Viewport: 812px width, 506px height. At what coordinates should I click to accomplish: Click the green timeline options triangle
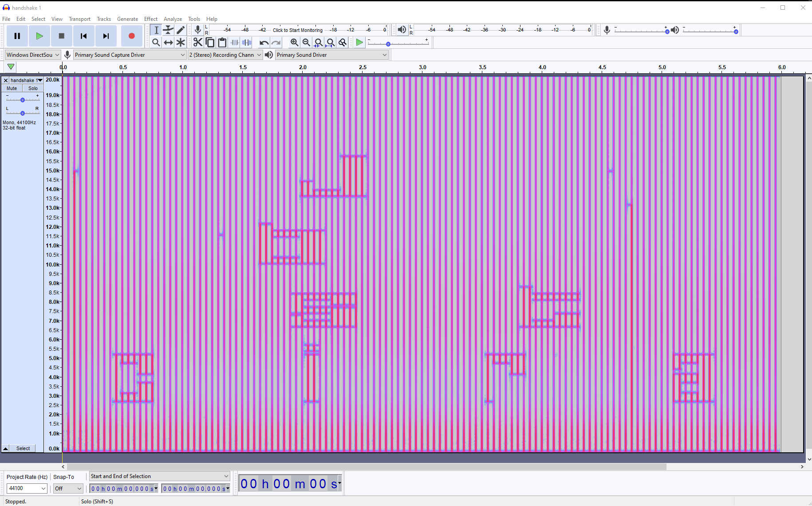click(x=11, y=67)
